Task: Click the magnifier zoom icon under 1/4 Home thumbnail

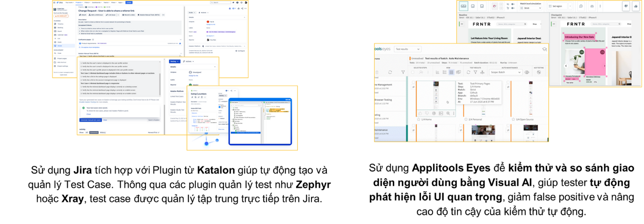Action: pos(448,113)
